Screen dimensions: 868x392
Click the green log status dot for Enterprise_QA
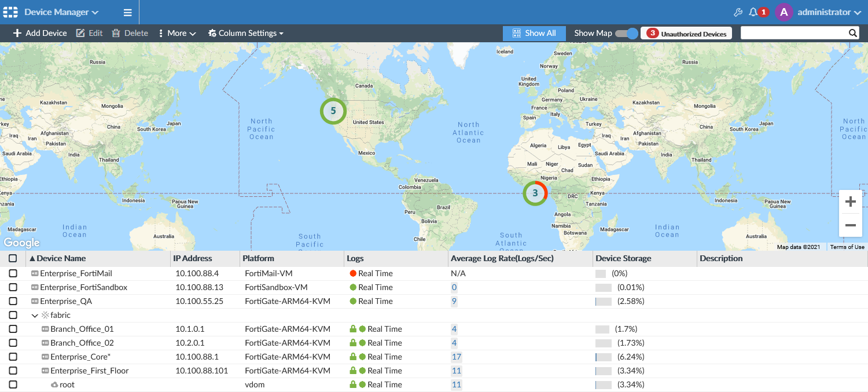353,301
